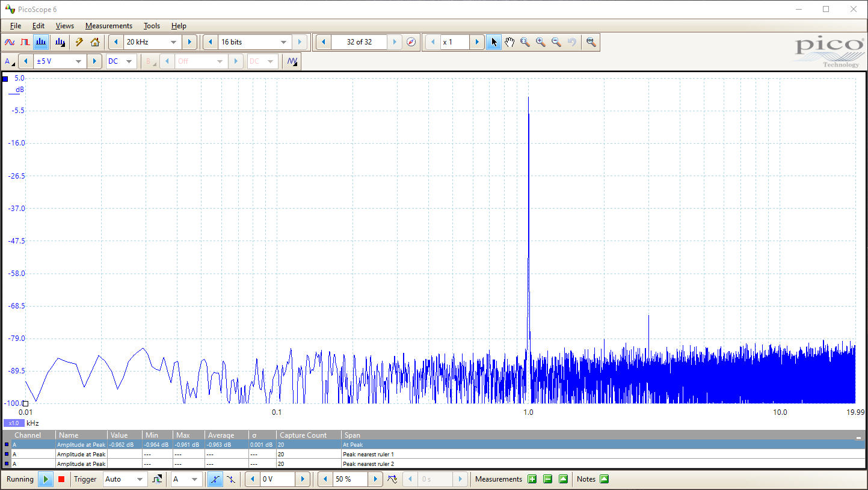Toggle falling edge trigger
The image size is (868, 490).
pyautogui.click(x=230, y=479)
